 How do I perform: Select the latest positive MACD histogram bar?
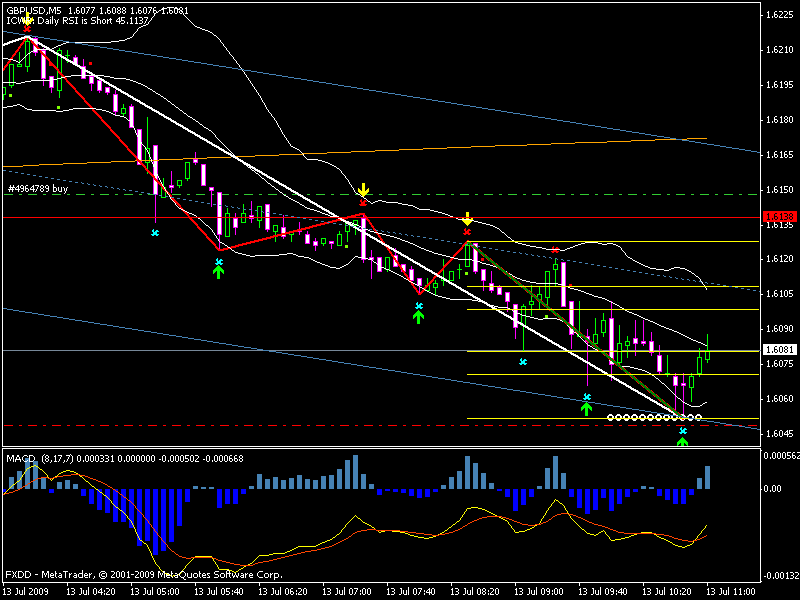(708, 478)
